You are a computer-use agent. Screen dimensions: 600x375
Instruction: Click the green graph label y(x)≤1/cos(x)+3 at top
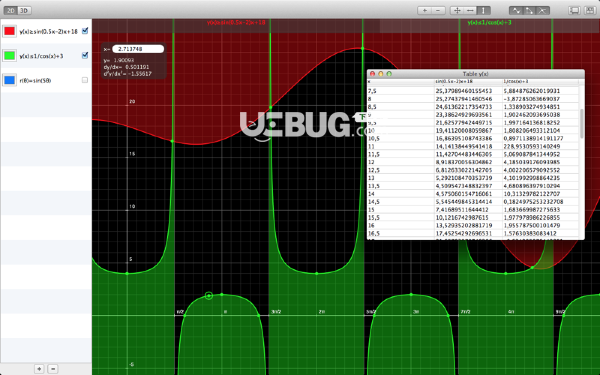(489, 23)
